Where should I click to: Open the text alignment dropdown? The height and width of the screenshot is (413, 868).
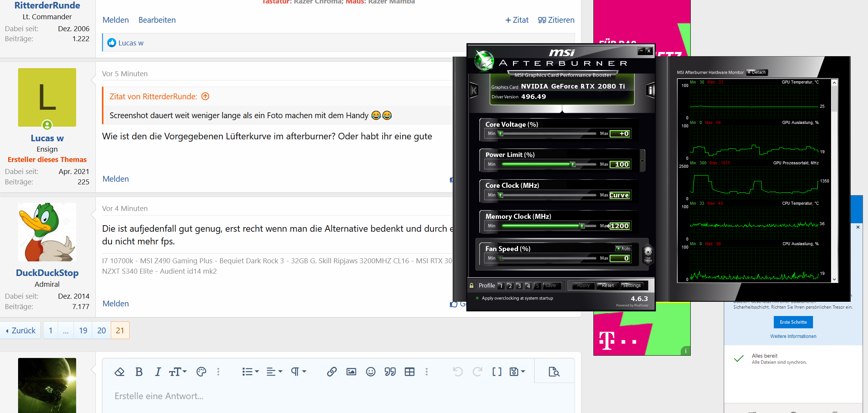click(275, 371)
